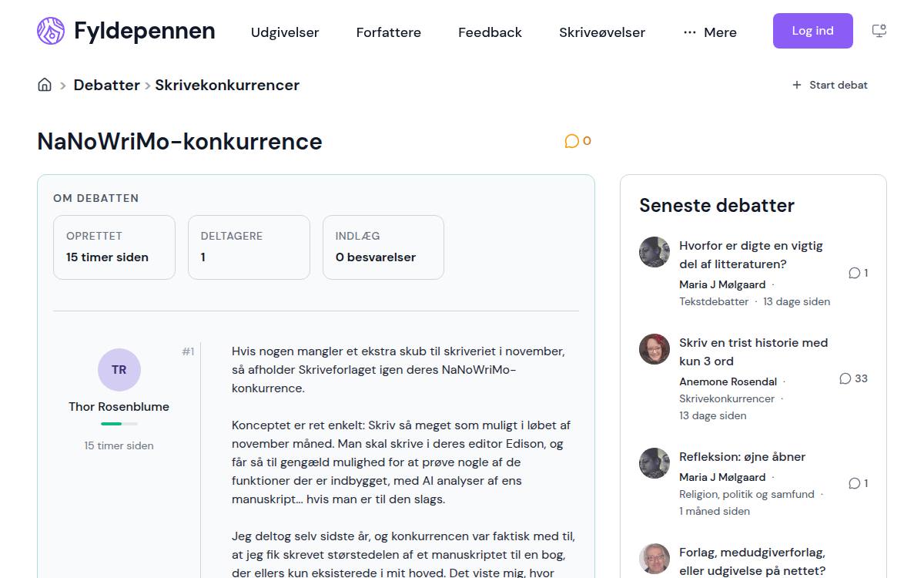Click the plus icon in Start debat

pos(797,85)
